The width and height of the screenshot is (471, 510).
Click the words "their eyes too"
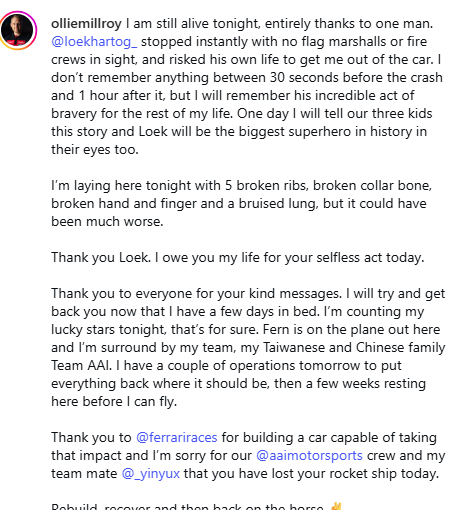(x=95, y=149)
